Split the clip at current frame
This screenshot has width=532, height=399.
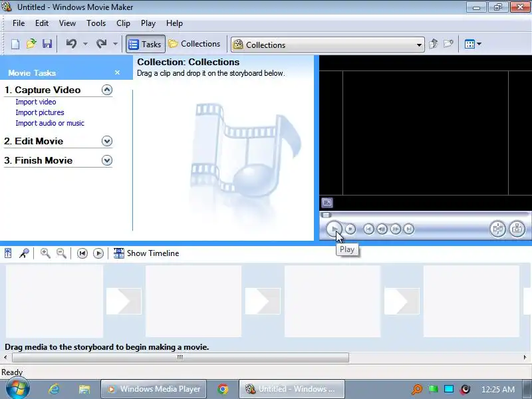click(x=497, y=229)
